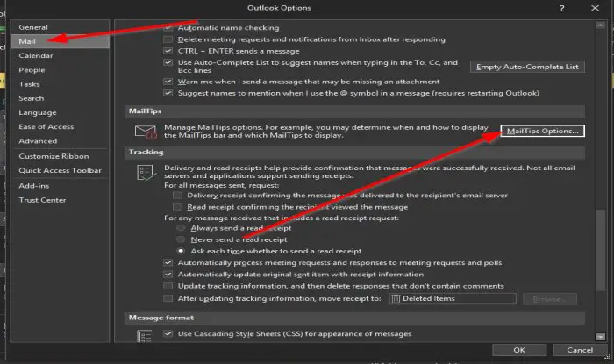Toggle Suggest names to mention checkbox
614x364 pixels.
tap(168, 93)
